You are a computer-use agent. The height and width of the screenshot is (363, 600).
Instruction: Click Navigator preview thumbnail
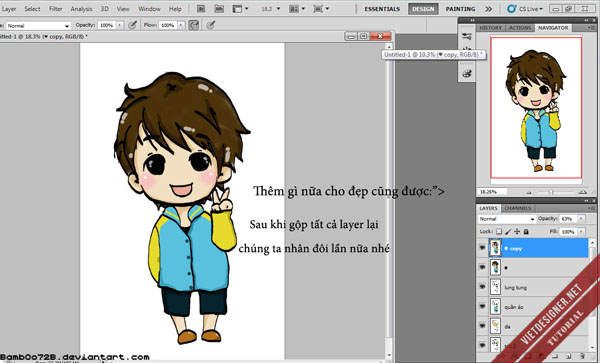pyautogui.click(x=536, y=107)
